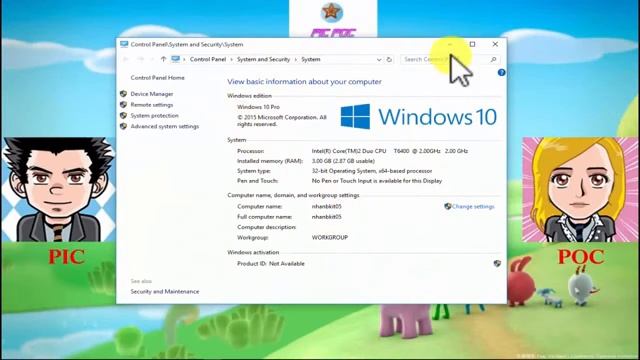The height and width of the screenshot is (360, 640).
Task: Select System breadcrumb
Action: click(x=311, y=59)
